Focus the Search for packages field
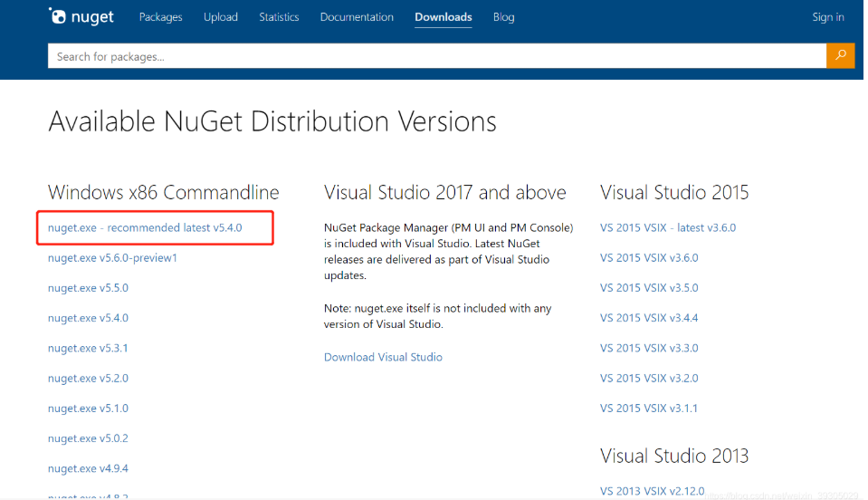Image resolution: width=868 pixels, height=500 pixels. (x=437, y=56)
